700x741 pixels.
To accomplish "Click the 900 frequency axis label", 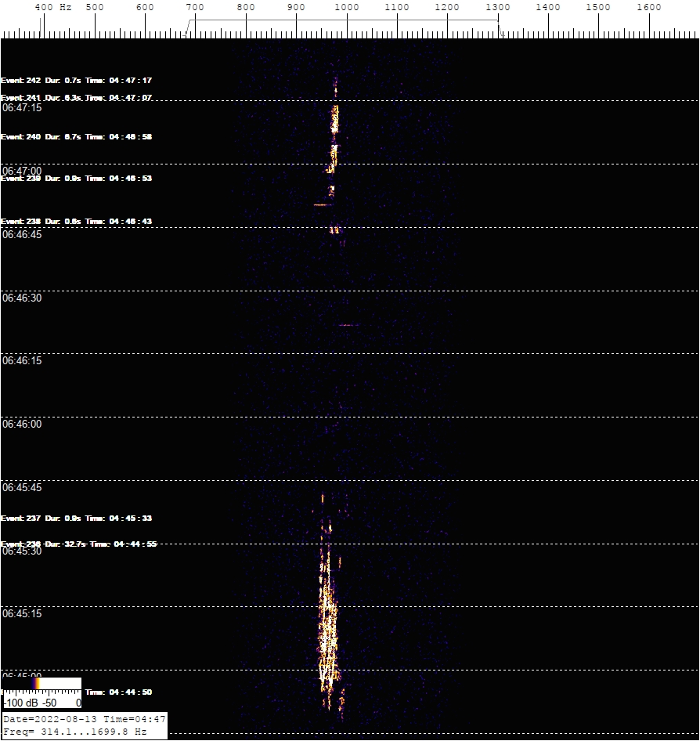I will pyautogui.click(x=296, y=7).
